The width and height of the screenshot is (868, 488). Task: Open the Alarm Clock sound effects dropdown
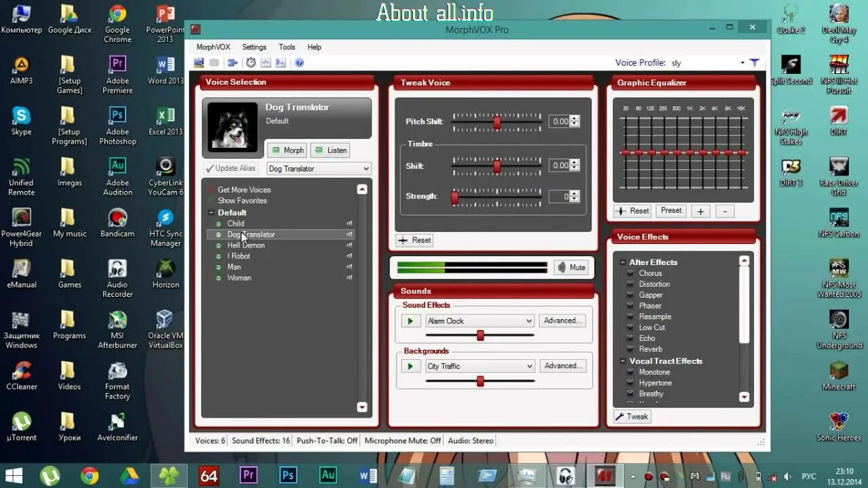(x=479, y=321)
